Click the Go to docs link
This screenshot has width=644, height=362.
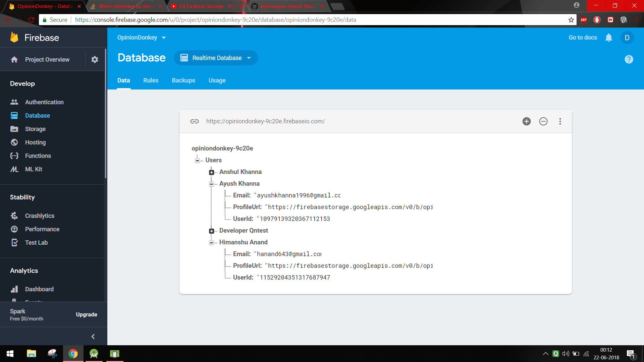click(x=582, y=38)
